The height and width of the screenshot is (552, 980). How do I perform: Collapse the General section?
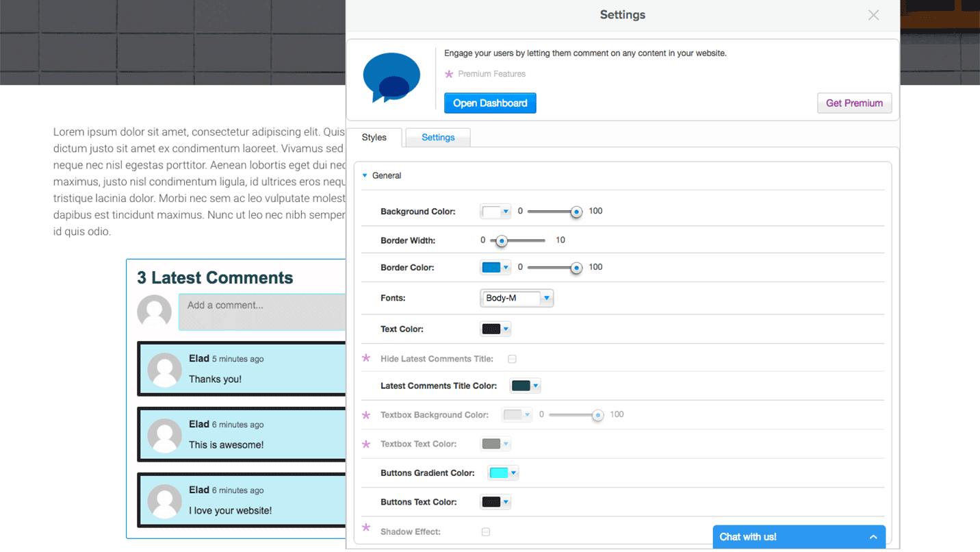[x=365, y=175]
